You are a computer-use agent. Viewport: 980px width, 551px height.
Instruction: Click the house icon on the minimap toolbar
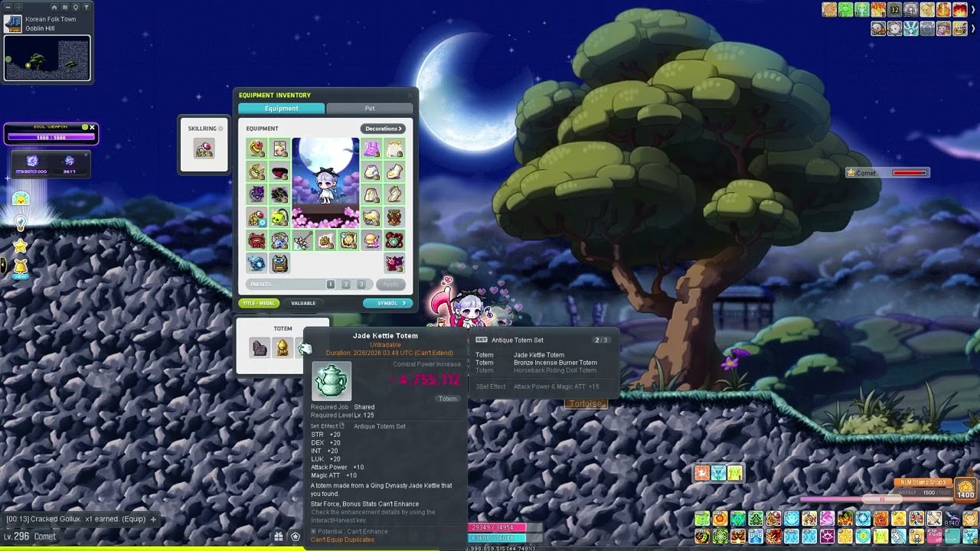point(54,7)
